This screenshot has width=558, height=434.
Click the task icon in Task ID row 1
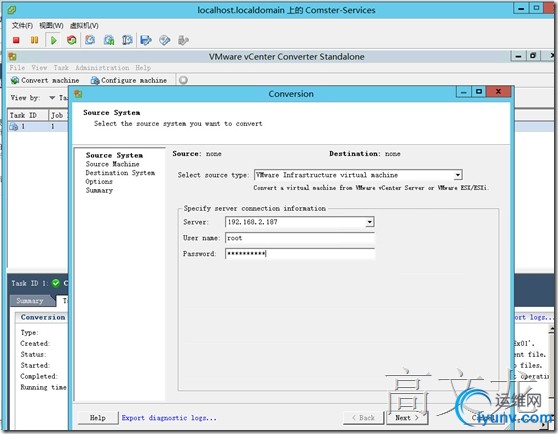[14, 127]
